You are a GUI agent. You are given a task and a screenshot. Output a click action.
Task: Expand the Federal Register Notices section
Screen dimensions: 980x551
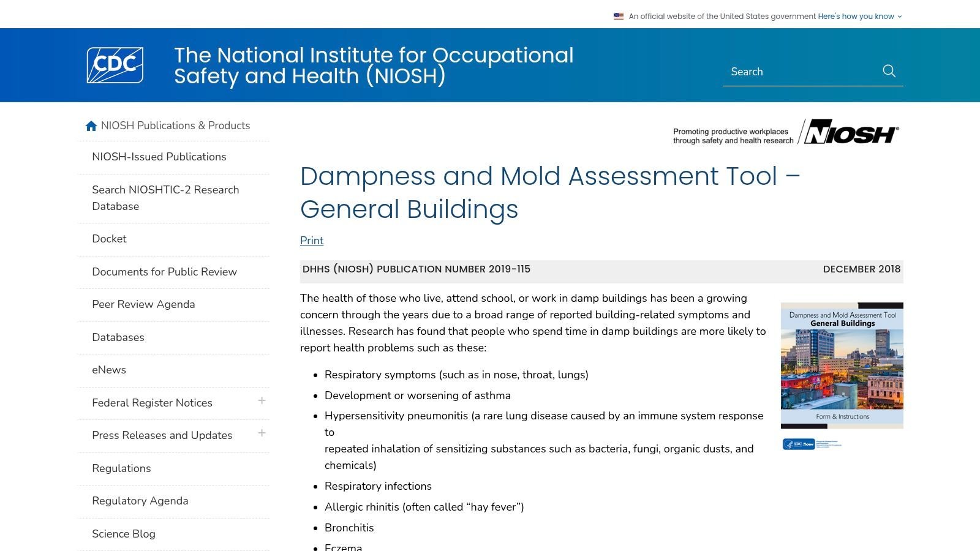click(262, 401)
